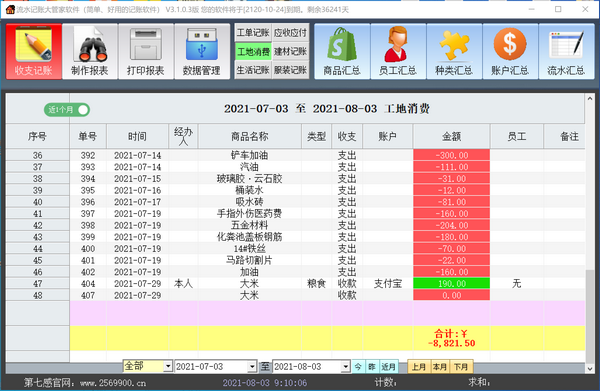The width and height of the screenshot is (600, 391).
Task: Select the 吸水砖 cell
Action: 250,202
